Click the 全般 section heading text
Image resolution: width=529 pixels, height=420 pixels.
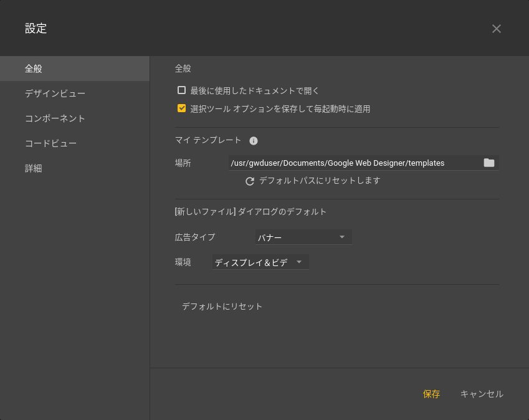[x=183, y=69]
